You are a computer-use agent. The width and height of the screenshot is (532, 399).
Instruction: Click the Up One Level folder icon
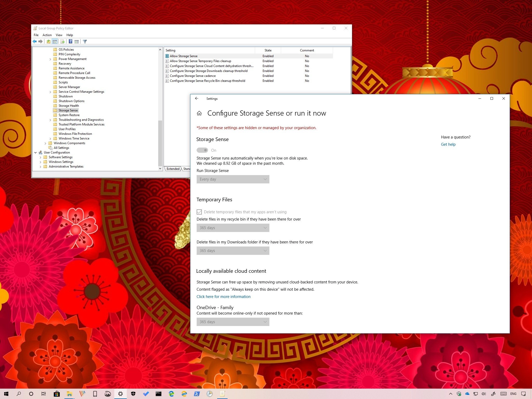pyautogui.click(x=49, y=42)
